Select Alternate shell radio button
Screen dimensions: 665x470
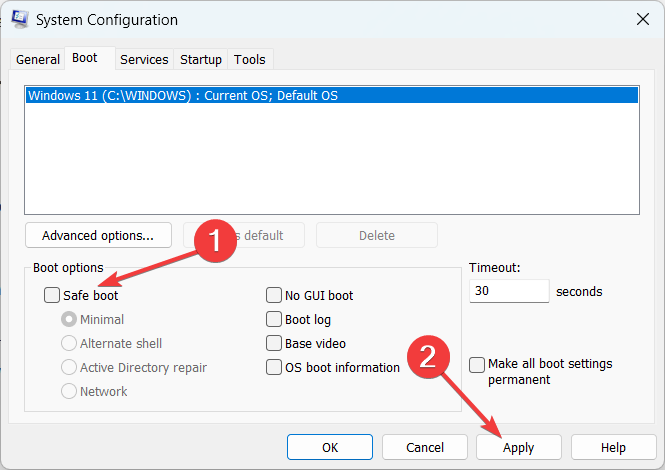[x=69, y=343]
